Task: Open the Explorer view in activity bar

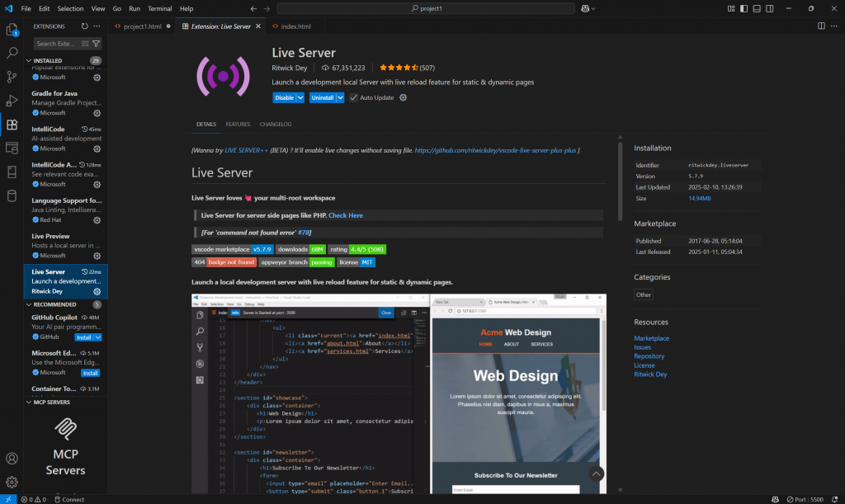Action: [12, 30]
